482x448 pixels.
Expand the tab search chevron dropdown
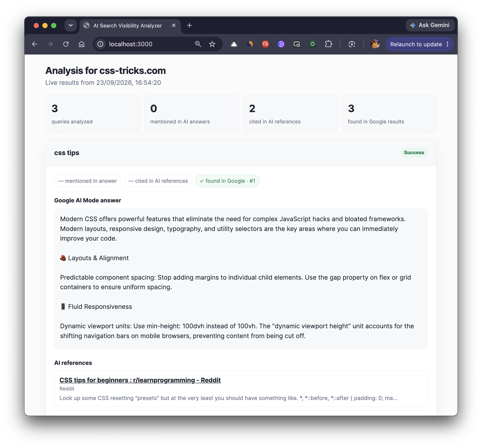71,26
